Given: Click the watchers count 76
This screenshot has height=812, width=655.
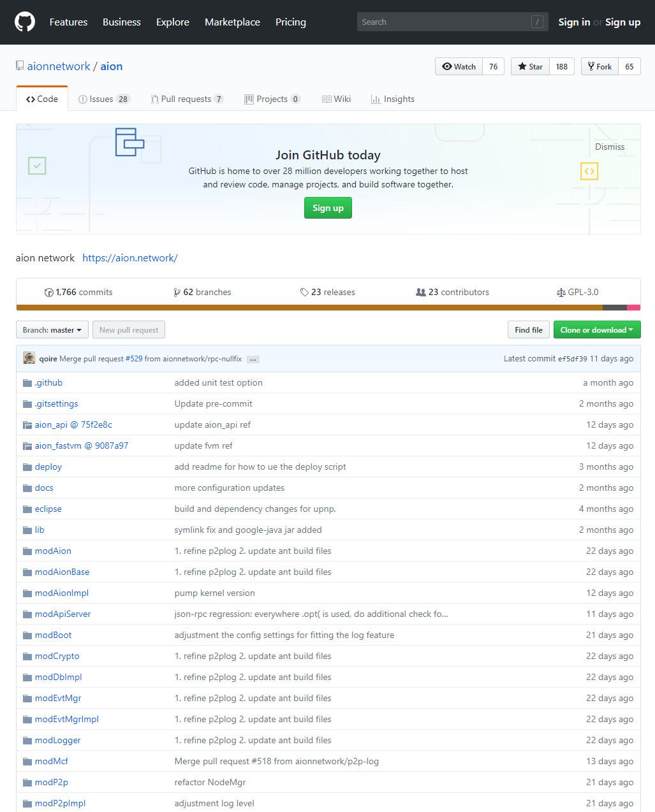Looking at the screenshot, I should [494, 66].
